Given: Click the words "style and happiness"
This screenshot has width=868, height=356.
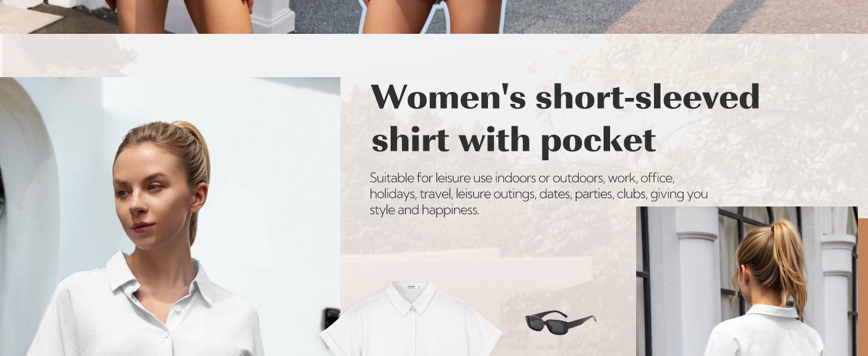Looking at the screenshot, I should tap(424, 210).
